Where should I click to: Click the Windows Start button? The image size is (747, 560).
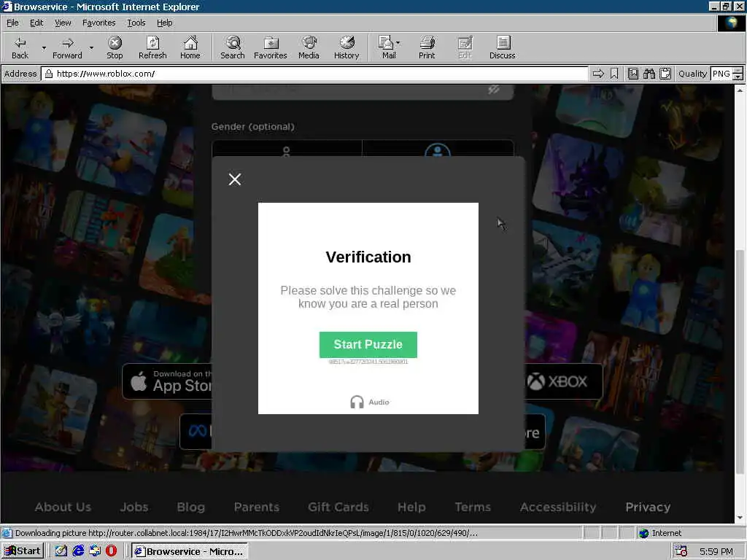pos(23,551)
